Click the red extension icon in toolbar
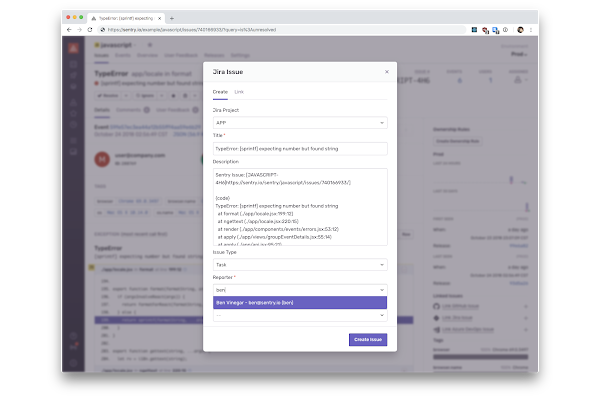 click(x=485, y=30)
